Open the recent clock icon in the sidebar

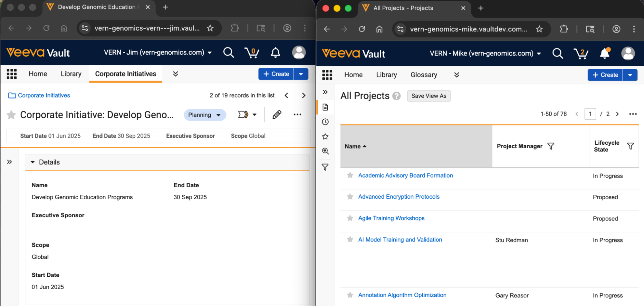(x=325, y=122)
